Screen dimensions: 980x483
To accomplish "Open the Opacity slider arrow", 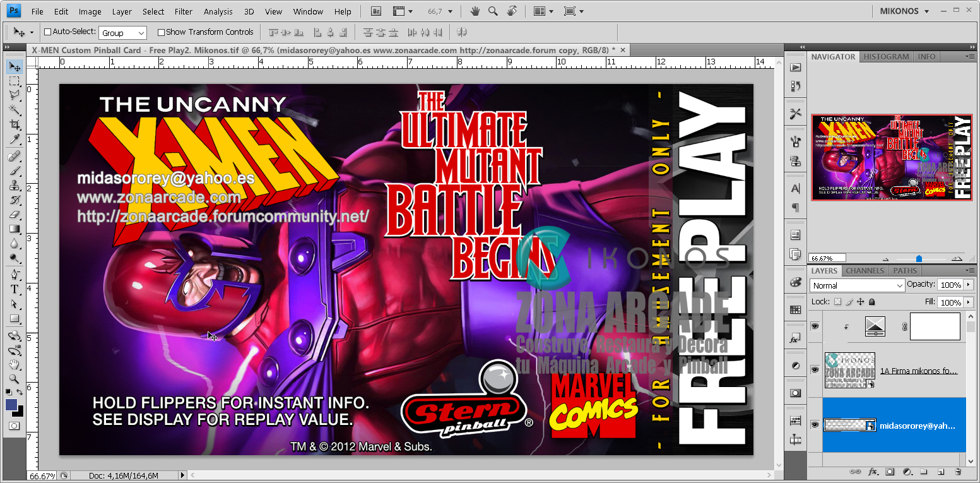I will point(969,285).
